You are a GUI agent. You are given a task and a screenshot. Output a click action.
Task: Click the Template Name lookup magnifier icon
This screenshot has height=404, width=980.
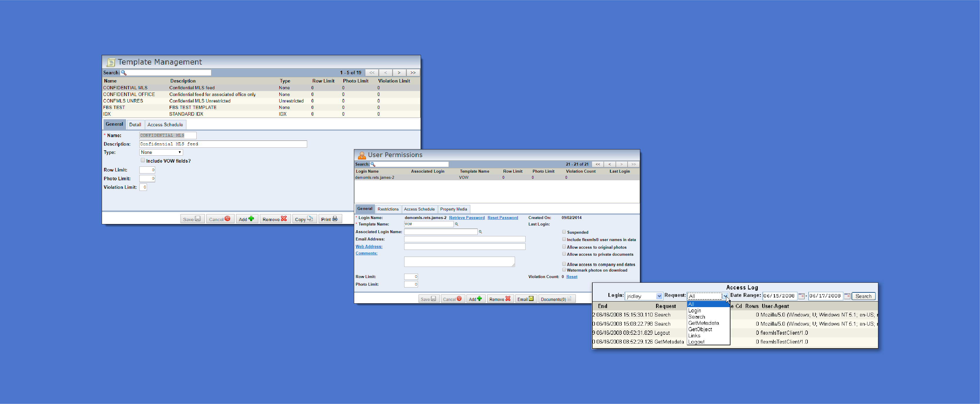tap(456, 224)
